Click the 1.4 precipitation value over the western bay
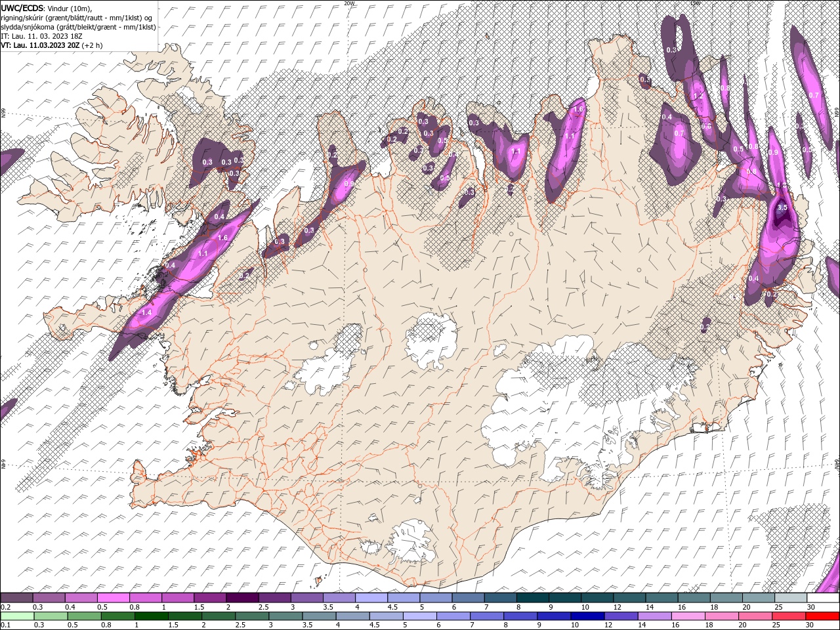Viewport: 840px width, 630px height. pyautogui.click(x=146, y=313)
